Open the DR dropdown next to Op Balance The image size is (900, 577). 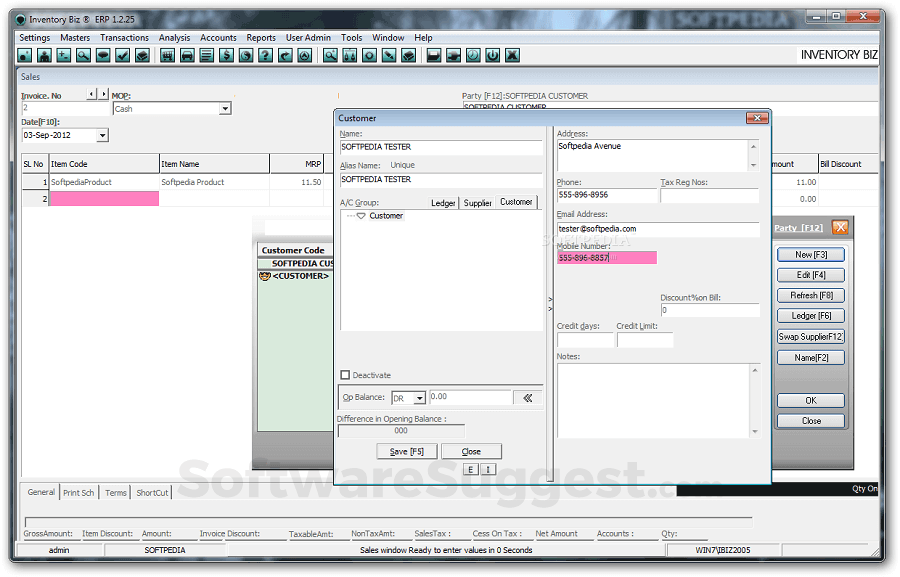pyautogui.click(x=418, y=397)
